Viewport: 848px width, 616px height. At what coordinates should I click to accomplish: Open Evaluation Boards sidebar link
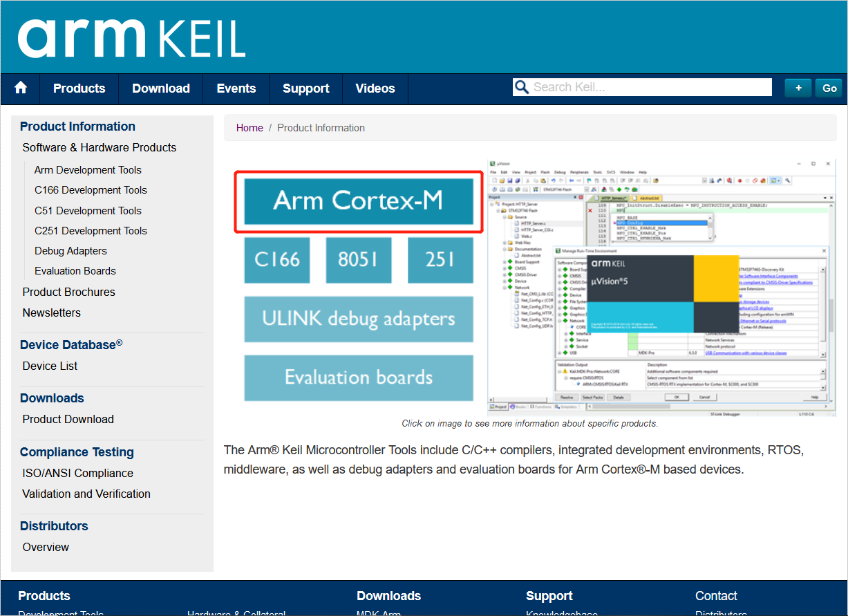[75, 271]
